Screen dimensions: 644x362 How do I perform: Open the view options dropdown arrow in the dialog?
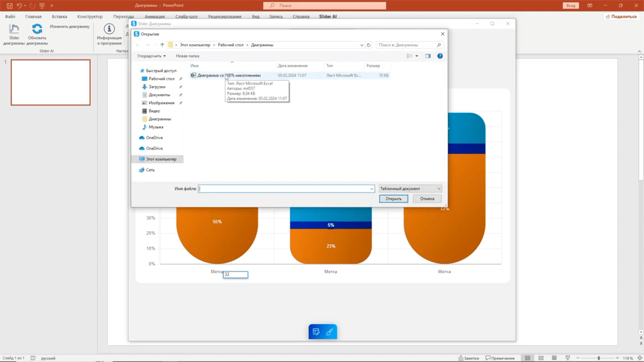pyautogui.click(x=417, y=56)
